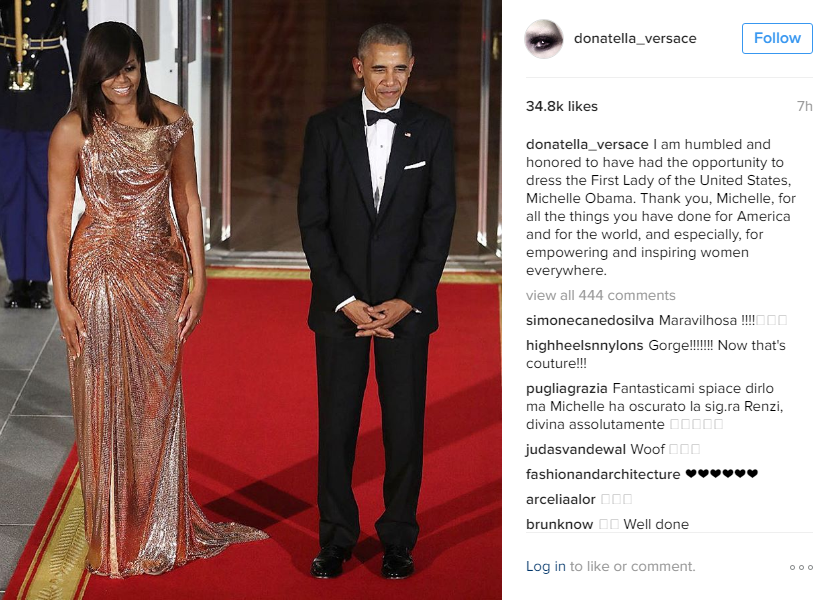Expand view all 444 comments
This screenshot has height=600, width=820.
tap(600, 295)
